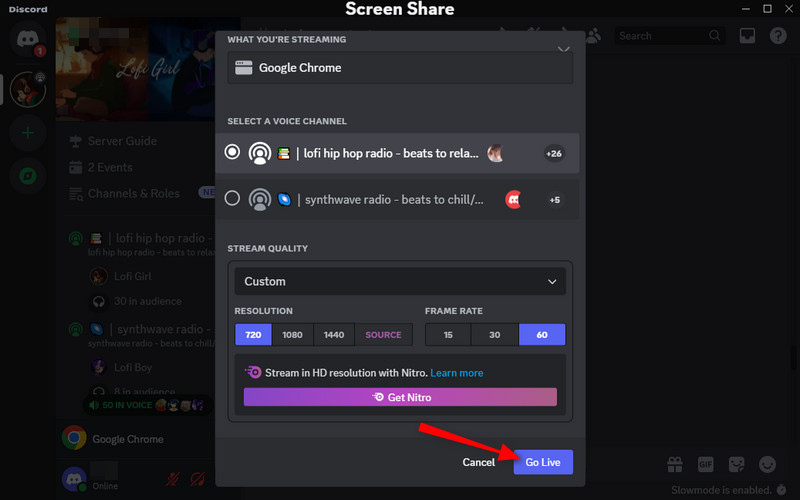Set resolution to 1440
Image resolution: width=800 pixels, height=500 pixels.
click(334, 335)
